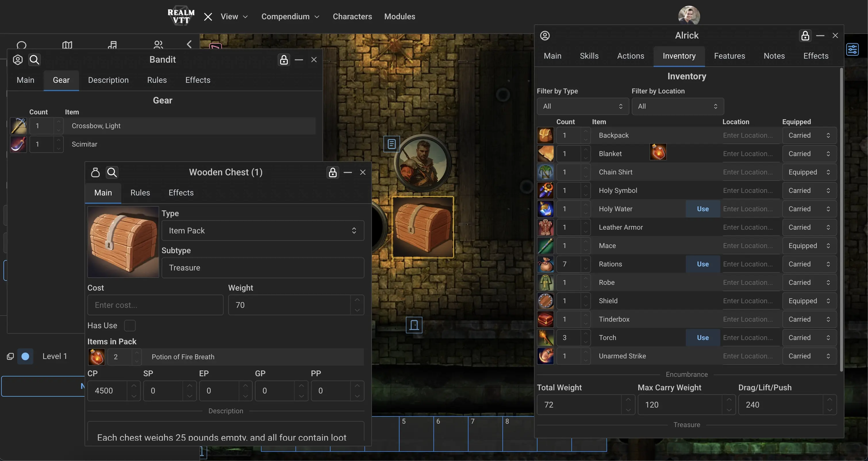Click Use button for Torch
The image size is (868, 461).
[702, 338]
